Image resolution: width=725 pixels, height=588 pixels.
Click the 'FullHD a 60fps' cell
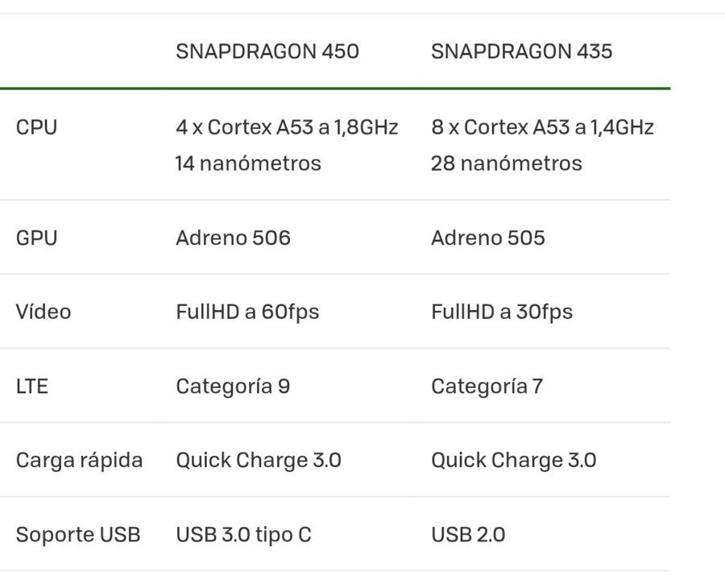247,312
